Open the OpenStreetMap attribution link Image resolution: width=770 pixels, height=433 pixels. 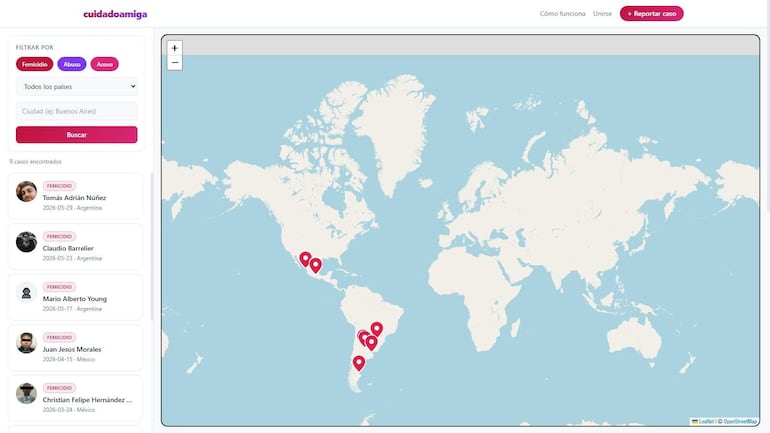[740, 421]
